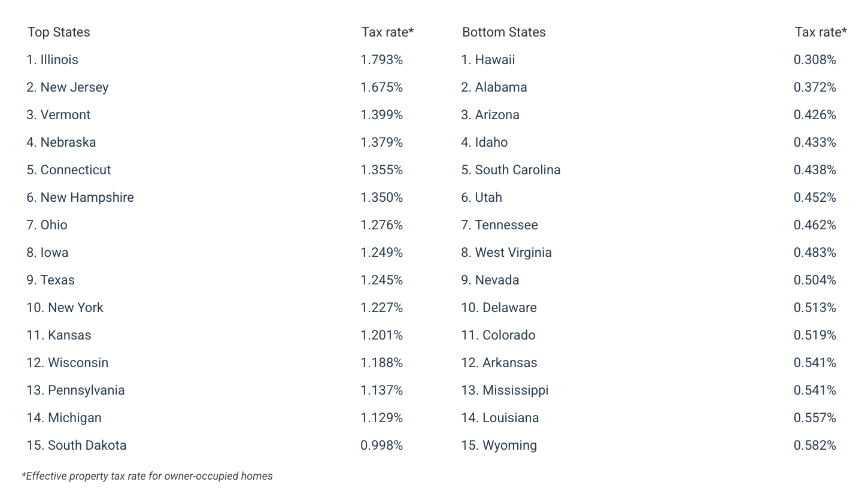Select West Virginia in the bottom states
The image size is (868, 494).
coord(506,253)
